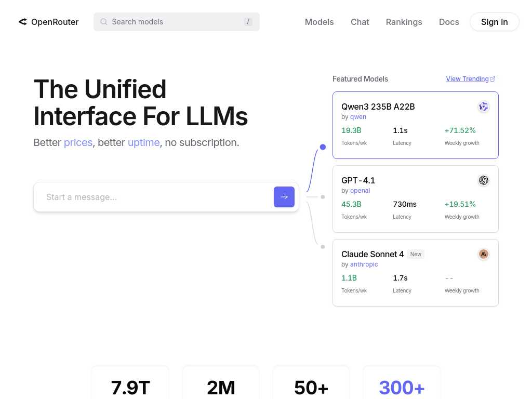
Task: Click the New badge
Action: (416, 254)
